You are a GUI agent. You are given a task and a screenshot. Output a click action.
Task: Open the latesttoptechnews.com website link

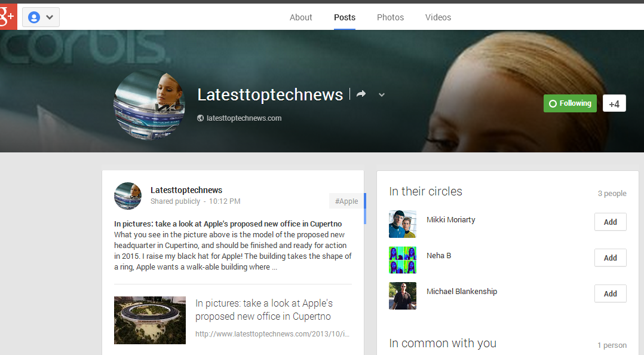click(x=244, y=118)
